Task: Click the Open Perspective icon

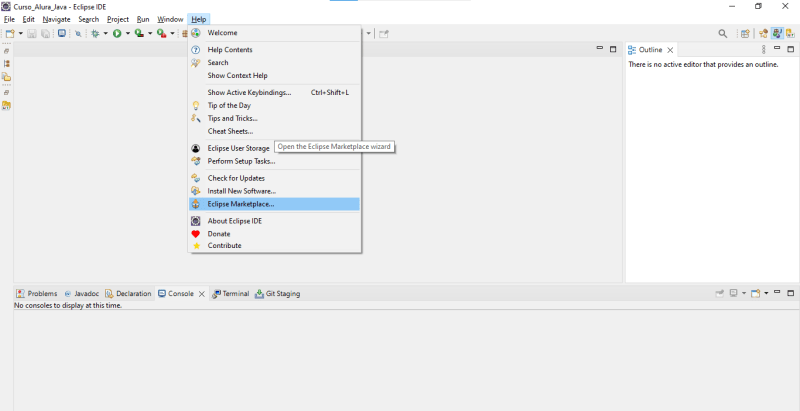Action: [745, 34]
